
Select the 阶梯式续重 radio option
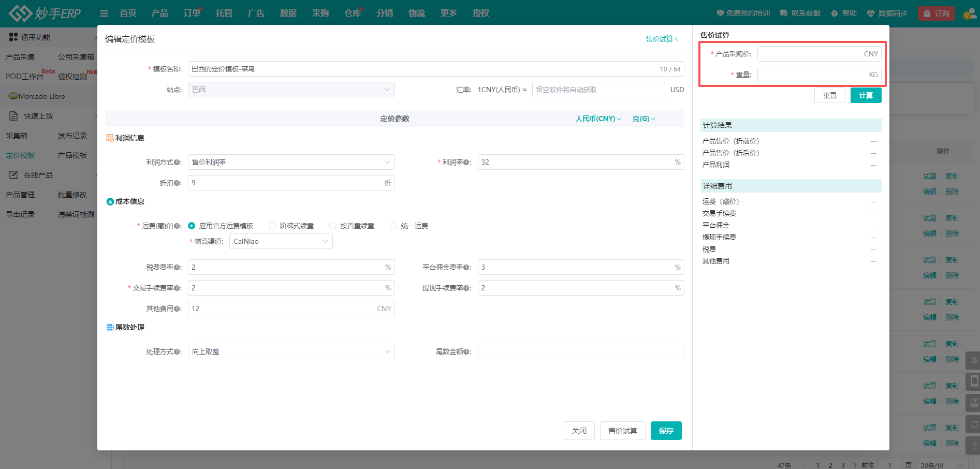pyautogui.click(x=272, y=226)
